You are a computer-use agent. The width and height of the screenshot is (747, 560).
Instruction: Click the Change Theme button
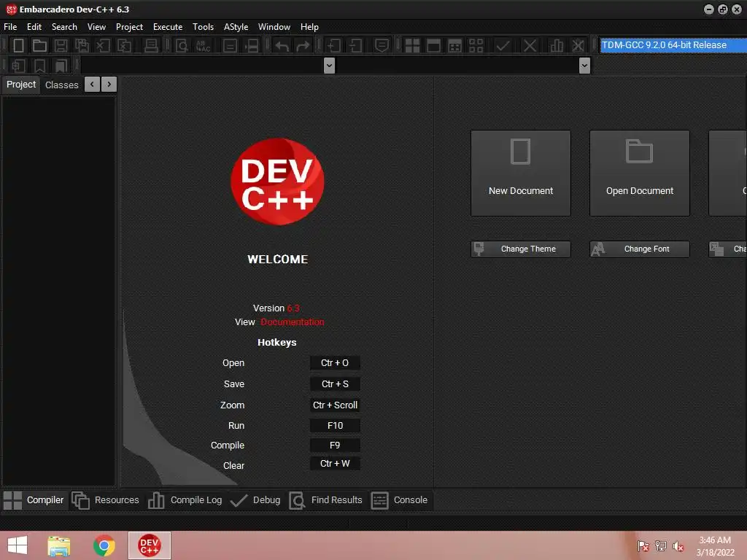[521, 249]
